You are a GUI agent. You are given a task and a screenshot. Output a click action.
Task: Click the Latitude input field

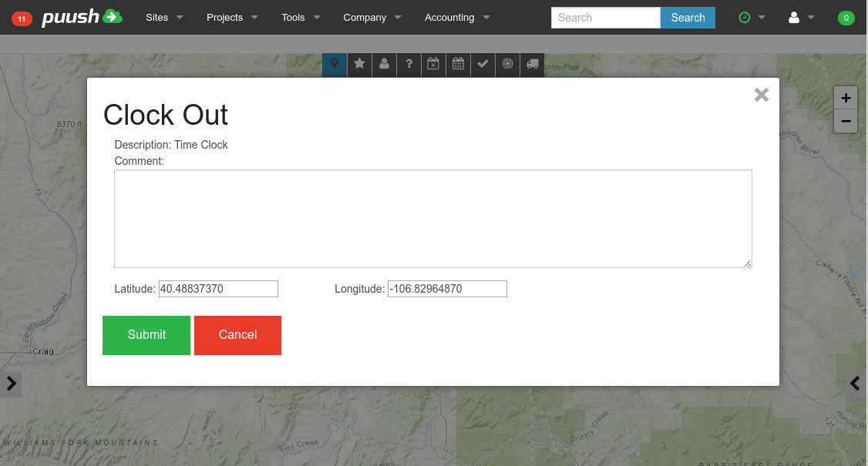218,289
